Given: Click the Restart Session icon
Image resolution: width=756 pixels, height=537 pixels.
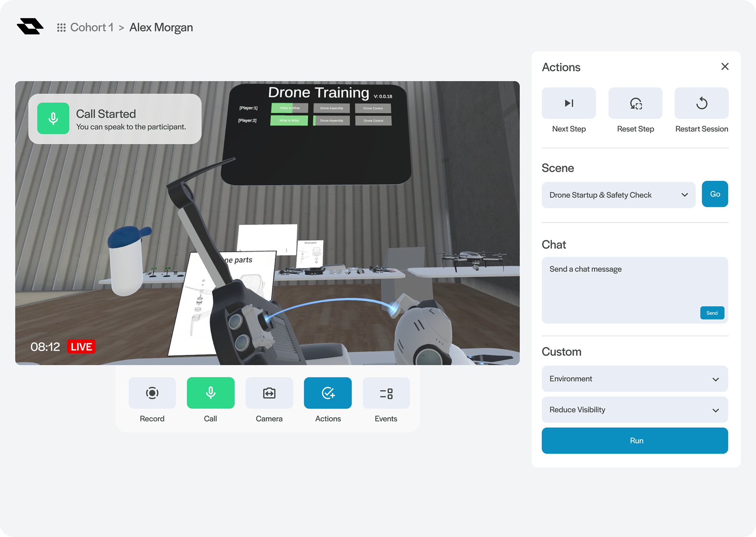Looking at the screenshot, I should (x=701, y=103).
